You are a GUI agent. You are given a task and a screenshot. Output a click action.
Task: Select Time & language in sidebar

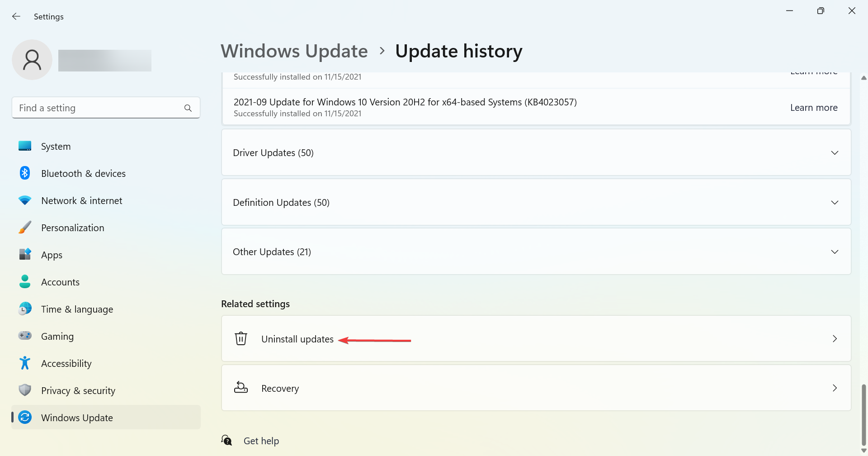(x=77, y=309)
